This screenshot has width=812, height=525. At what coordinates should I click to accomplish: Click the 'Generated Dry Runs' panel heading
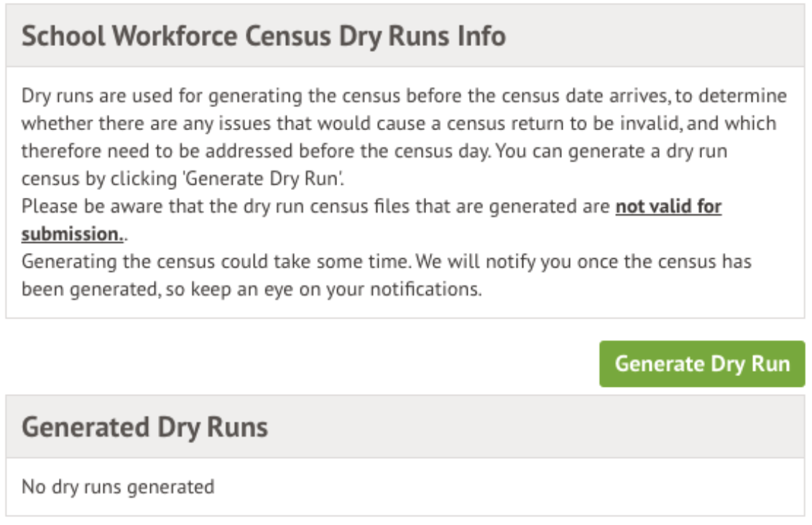point(144,427)
